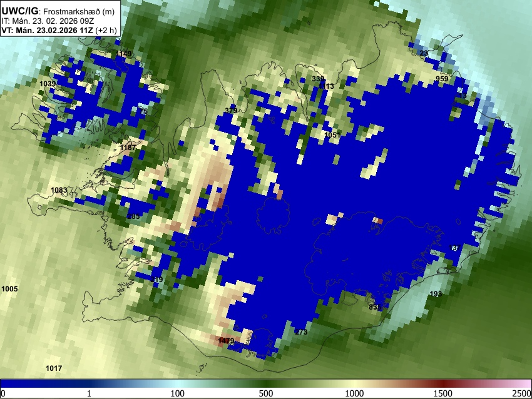Click the map value 193
This screenshot has height=399, width=532.
436,293
